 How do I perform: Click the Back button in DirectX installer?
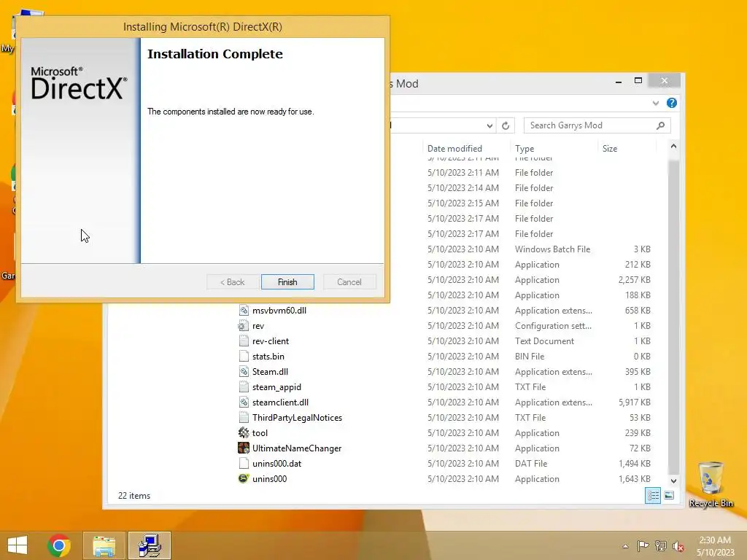pos(233,282)
